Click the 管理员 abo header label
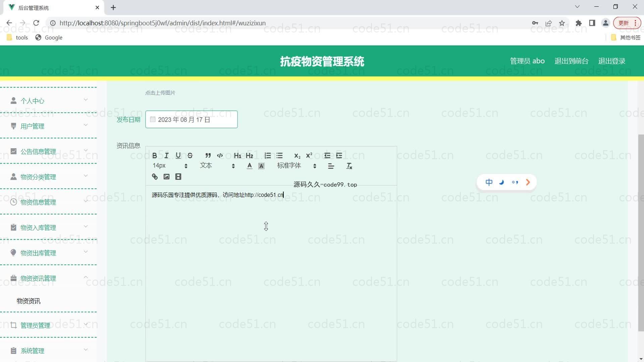Viewport: 644px width, 362px height. (x=527, y=61)
